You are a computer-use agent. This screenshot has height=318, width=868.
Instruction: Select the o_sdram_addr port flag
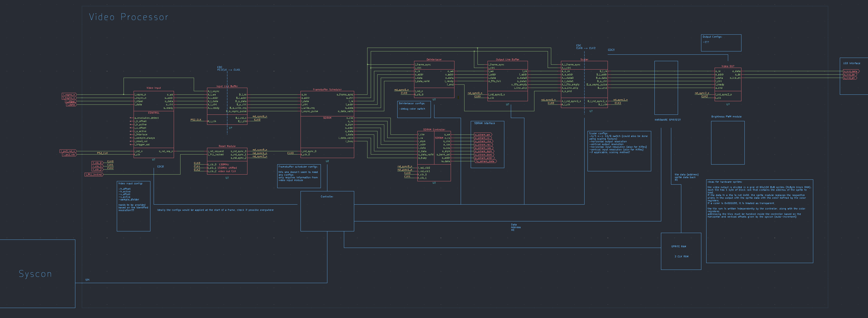(484, 158)
